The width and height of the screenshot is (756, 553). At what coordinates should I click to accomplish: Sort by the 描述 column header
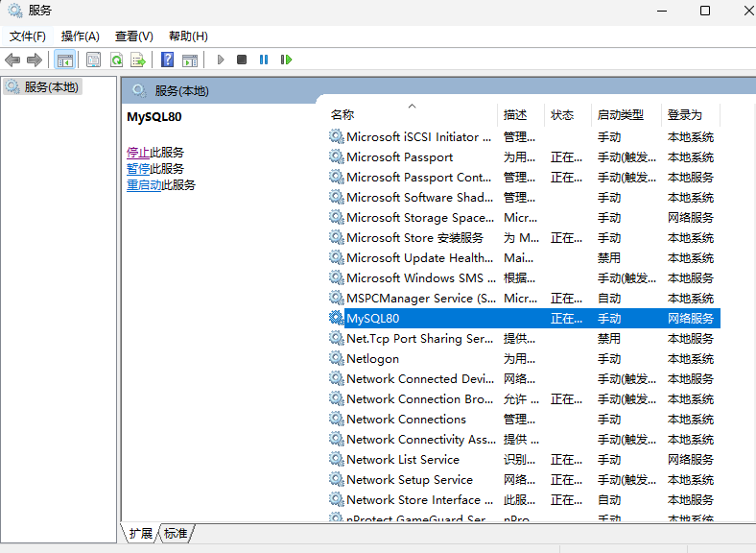click(521, 115)
